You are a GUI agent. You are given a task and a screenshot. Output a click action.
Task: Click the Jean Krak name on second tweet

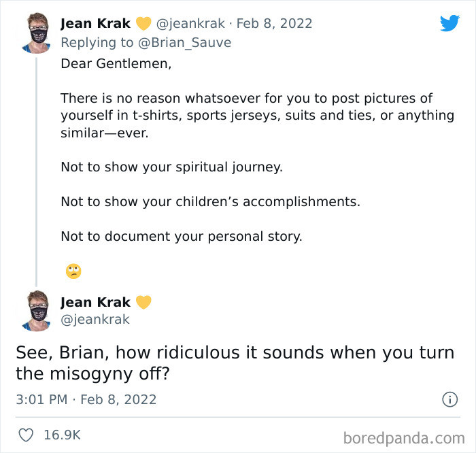click(x=95, y=302)
